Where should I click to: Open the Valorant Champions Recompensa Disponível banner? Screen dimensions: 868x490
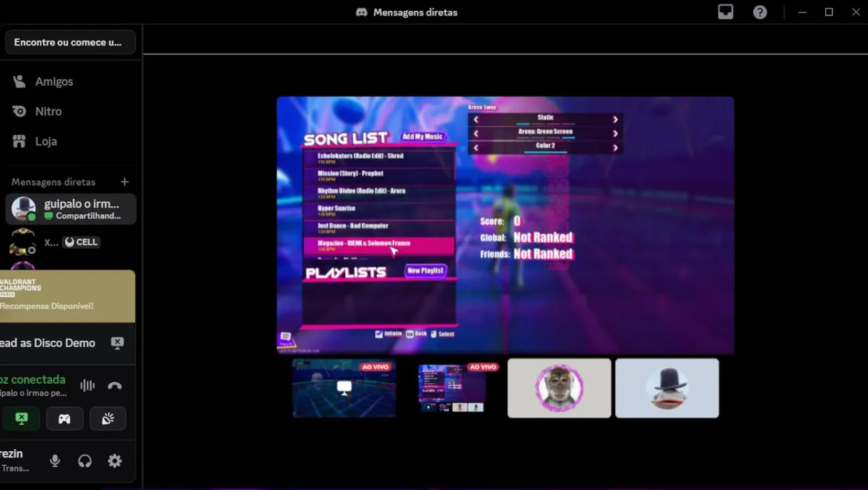click(x=67, y=296)
